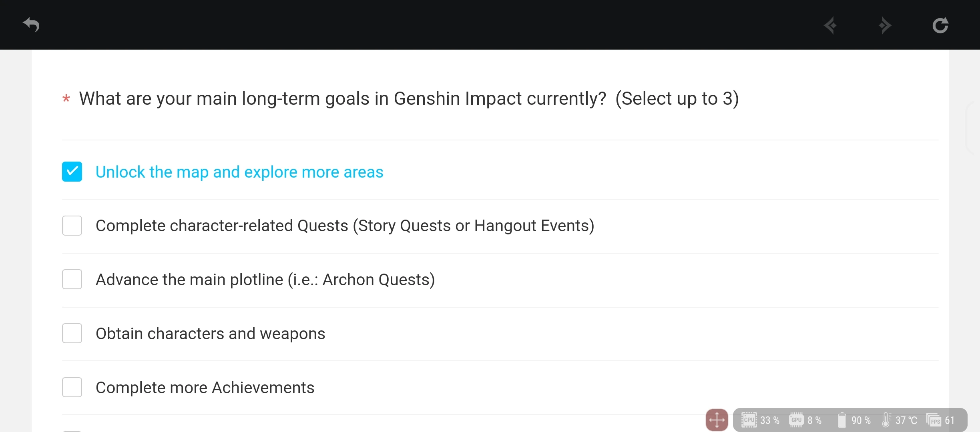Select the "Complete more Achievements" checkbox

tap(72, 387)
